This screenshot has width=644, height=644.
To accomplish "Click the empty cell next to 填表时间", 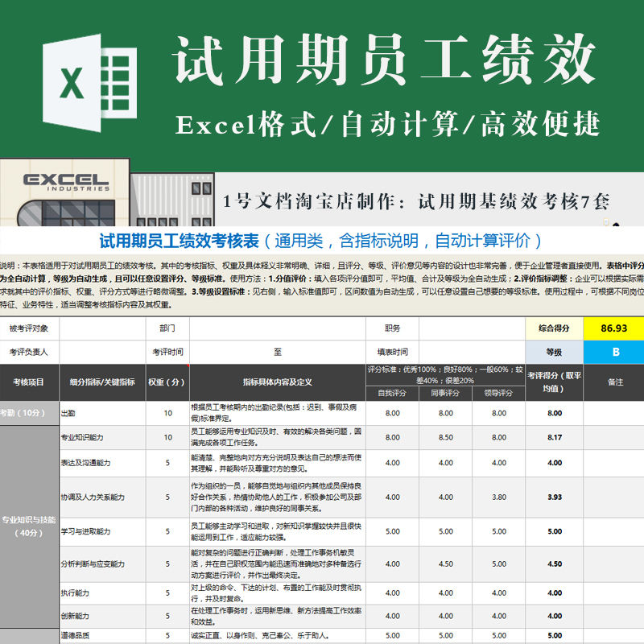I will click(x=472, y=352).
